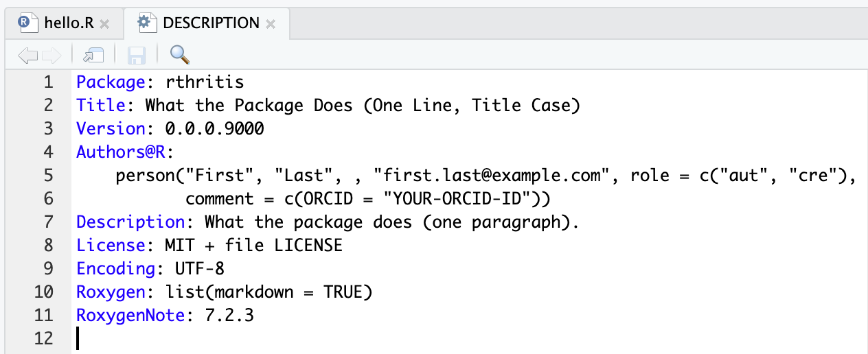Close the DESCRIPTION tab

pos(271,24)
